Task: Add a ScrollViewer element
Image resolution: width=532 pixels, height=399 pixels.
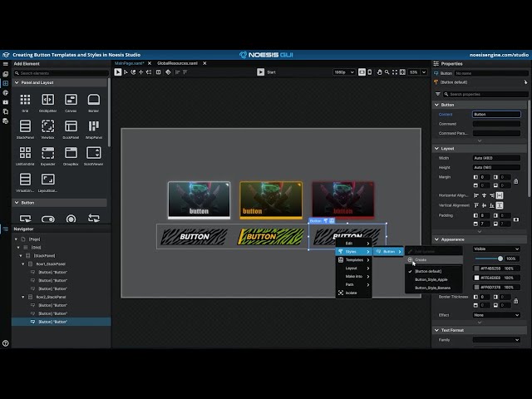Action: [x=94, y=155]
